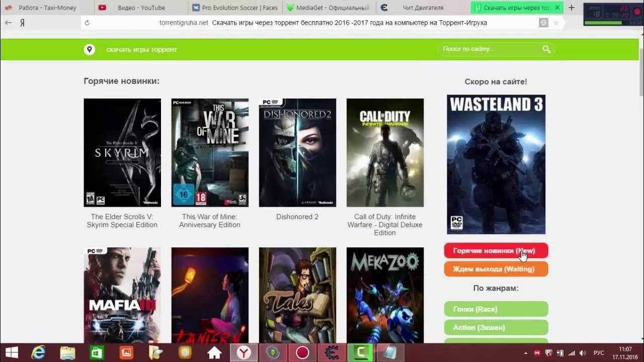This screenshot has height=362, width=644.
Task: Switch to 'MediaGet - Официальный' tab
Action: point(328,8)
